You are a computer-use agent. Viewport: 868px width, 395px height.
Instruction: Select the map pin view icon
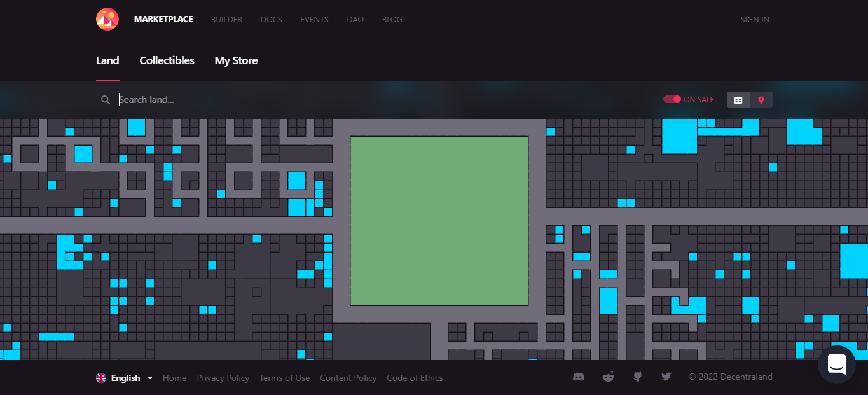(761, 100)
